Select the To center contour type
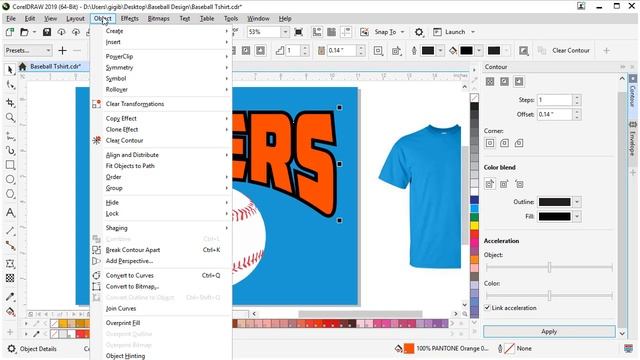This screenshot has height=360, width=640. [490, 82]
